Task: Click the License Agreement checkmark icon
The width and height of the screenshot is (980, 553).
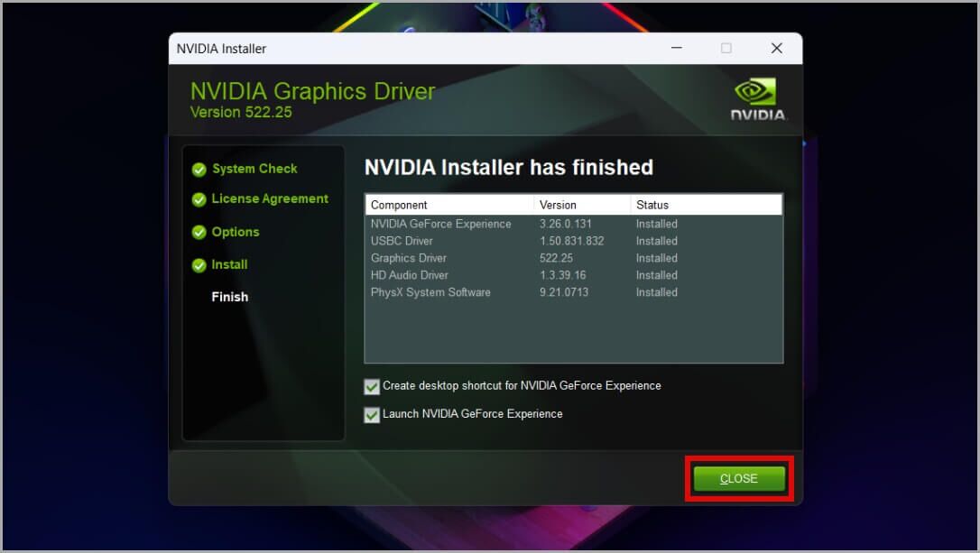Action: coord(199,199)
